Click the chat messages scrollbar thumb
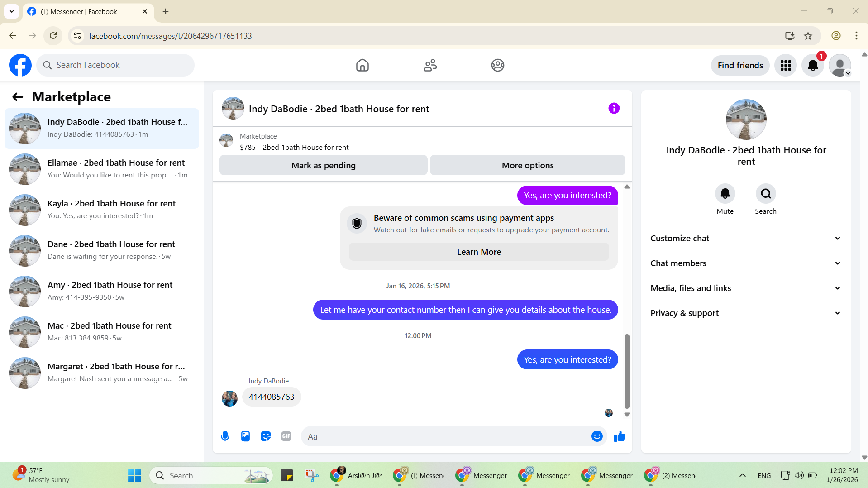 (627, 371)
